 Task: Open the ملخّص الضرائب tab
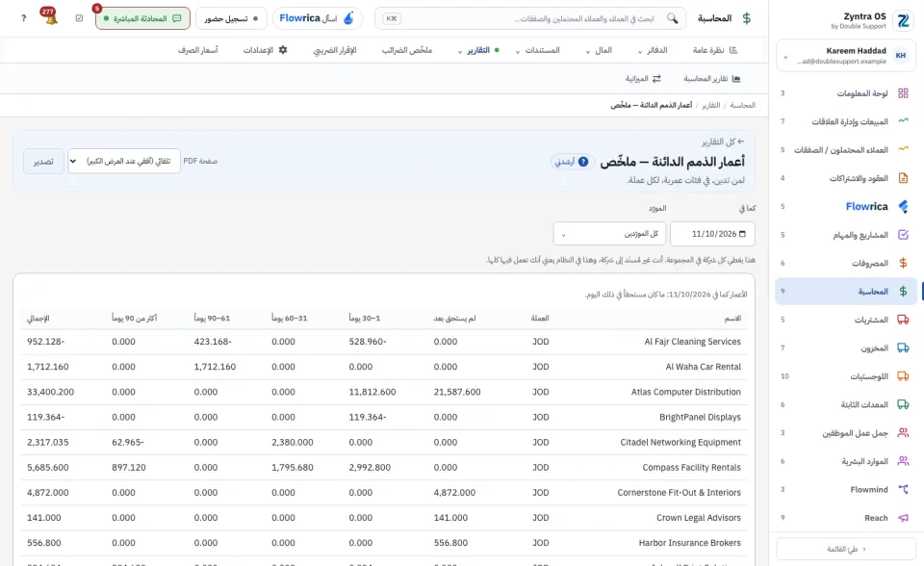pyautogui.click(x=406, y=50)
